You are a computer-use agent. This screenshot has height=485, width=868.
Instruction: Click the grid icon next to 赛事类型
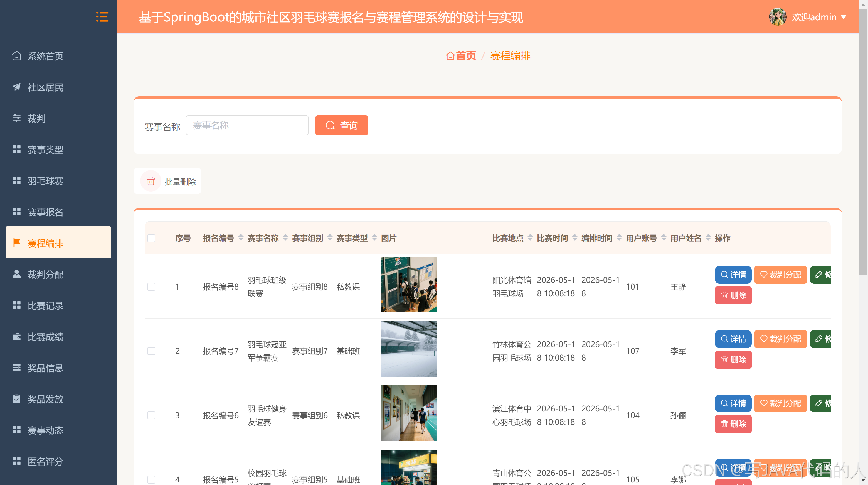(x=16, y=150)
